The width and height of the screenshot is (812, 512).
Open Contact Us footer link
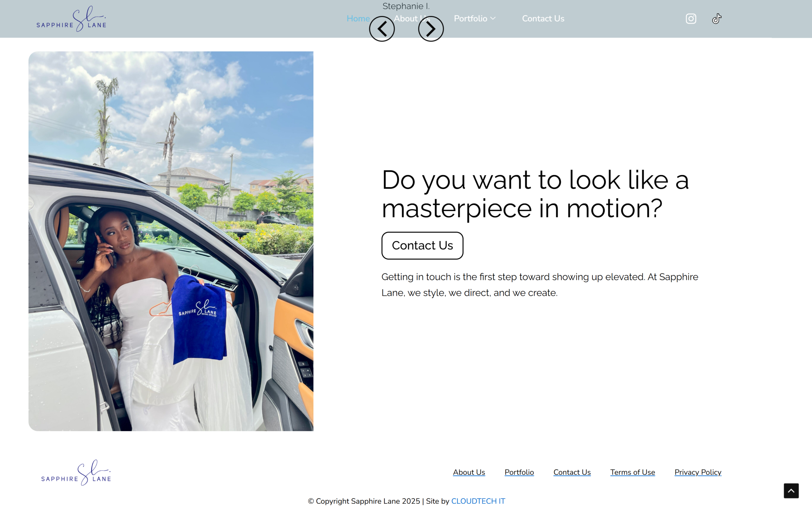pos(572,472)
